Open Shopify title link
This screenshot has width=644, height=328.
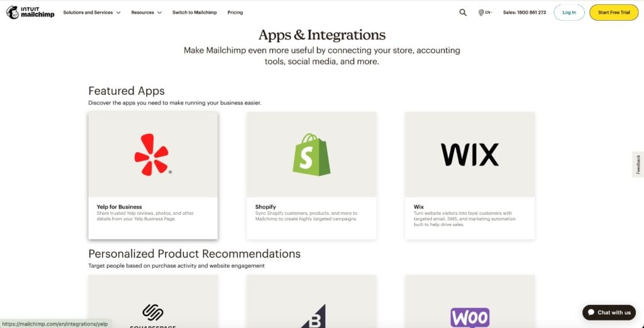(265, 207)
